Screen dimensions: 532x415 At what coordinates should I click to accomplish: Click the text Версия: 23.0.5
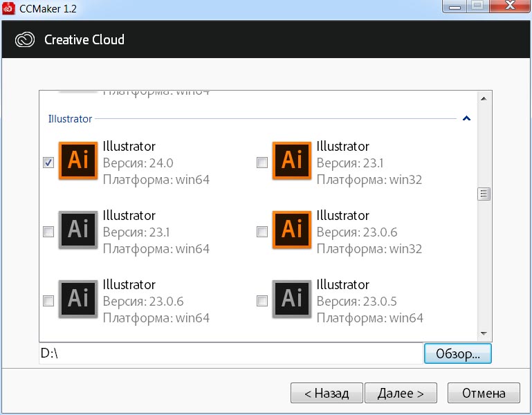pyautogui.click(x=356, y=302)
